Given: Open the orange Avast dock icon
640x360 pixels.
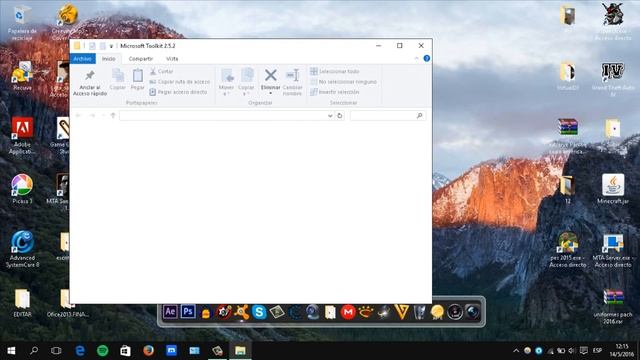Looking at the screenshot, I should 242,312.
